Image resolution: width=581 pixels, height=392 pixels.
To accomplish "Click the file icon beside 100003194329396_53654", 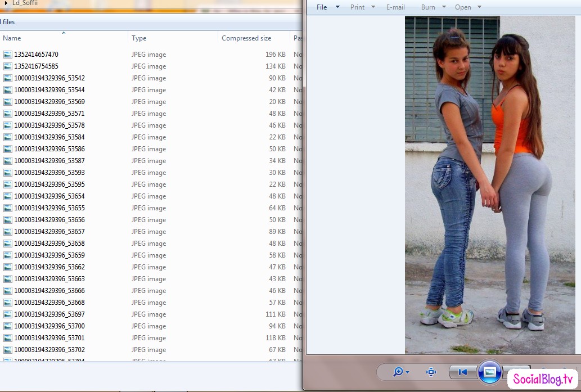I will tap(8, 196).
